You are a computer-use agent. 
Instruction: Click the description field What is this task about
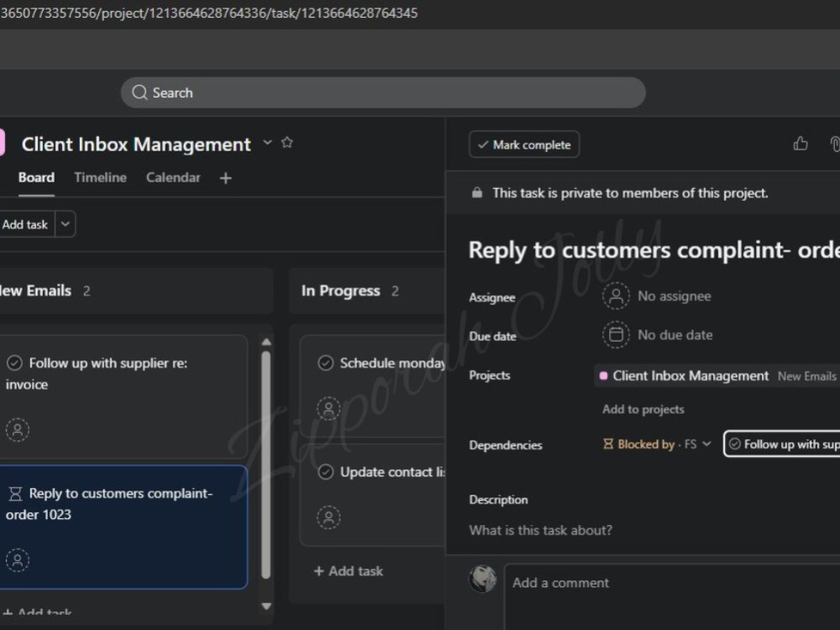pyautogui.click(x=540, y=530)
